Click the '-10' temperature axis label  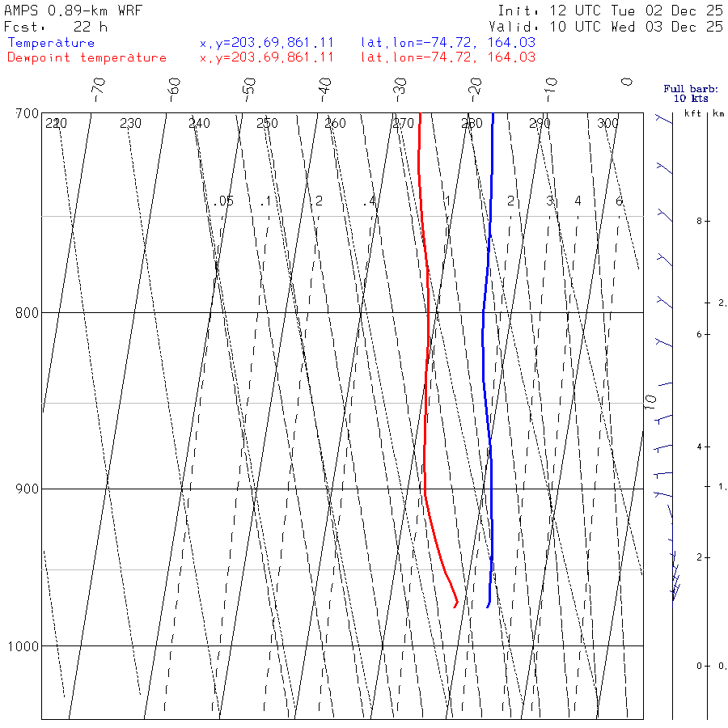coord(551,90)
